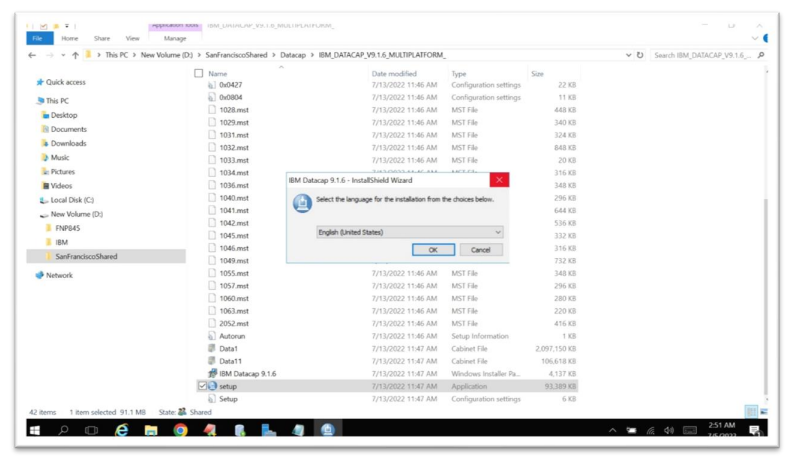This screenshot has height=461, width=787.
Task: Select the 1028.mst file
Action: point(233,109)
